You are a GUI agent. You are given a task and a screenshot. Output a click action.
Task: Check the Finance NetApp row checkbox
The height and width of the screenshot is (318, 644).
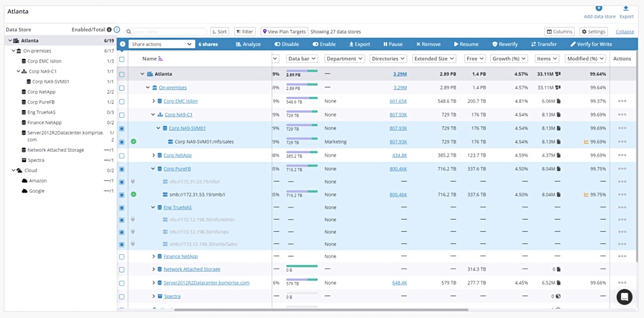point(121,257)
